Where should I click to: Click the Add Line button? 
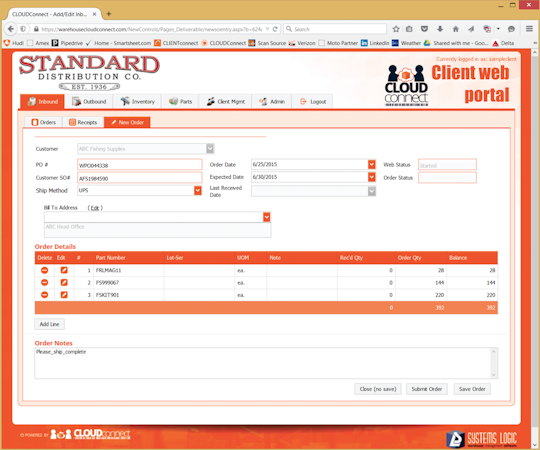pos(49,324)
